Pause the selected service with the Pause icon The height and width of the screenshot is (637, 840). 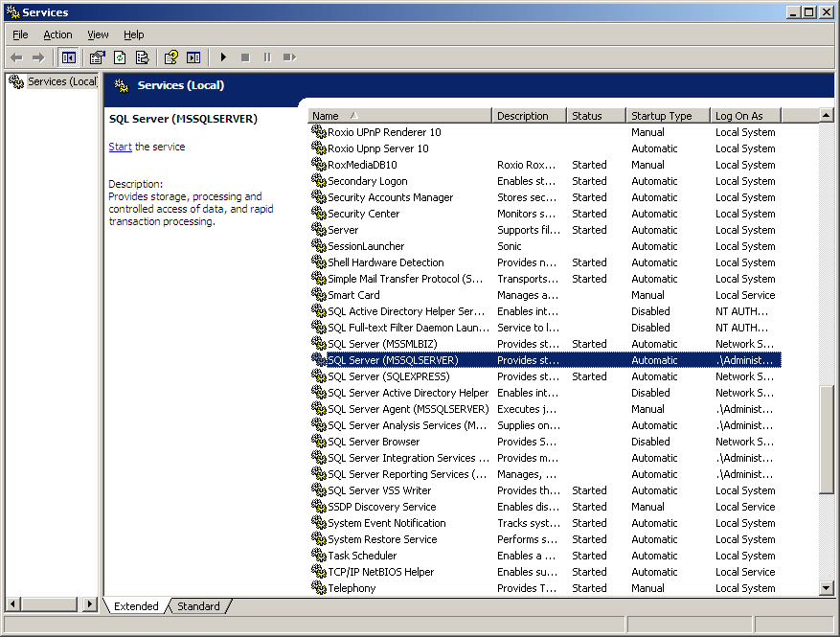click(x=266, y=57)
